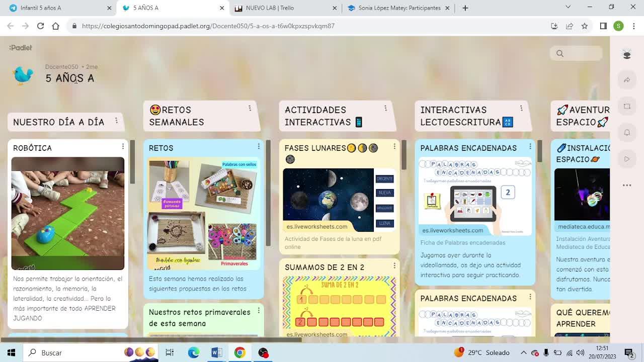Open section menu for NUESTRO DÍA A DÍA
Image resolution: width=644 pixels, height=362 pixels.
tap(116, 121)
